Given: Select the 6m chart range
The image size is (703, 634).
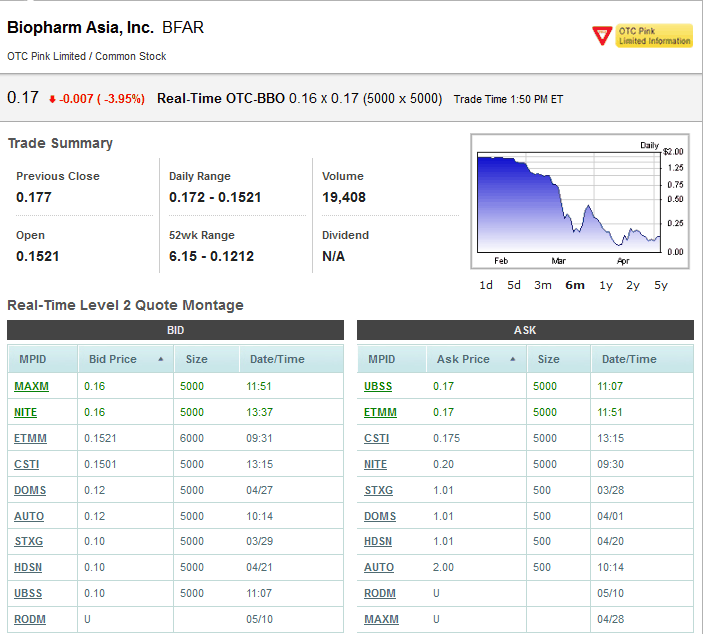Looking at the screenshot, I should point(575,285).
